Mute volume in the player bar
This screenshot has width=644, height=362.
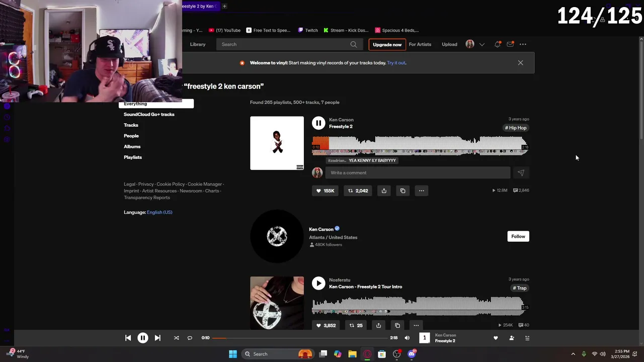pos(407,338)
